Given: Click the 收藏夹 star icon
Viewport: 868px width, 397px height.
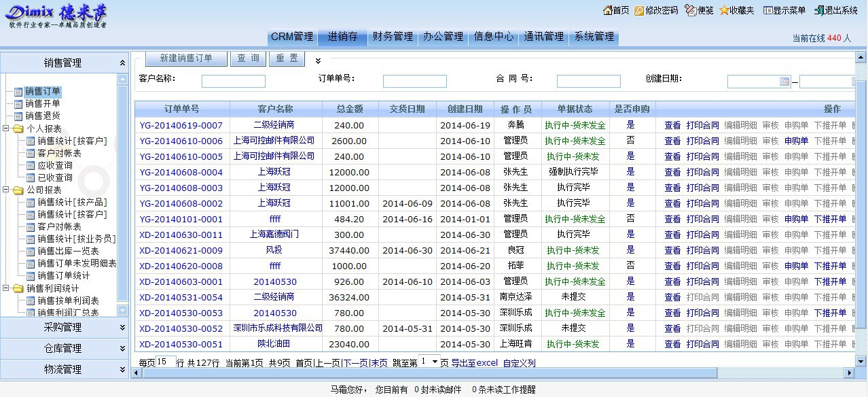Looking at the screenshot, I should pos(724,10).
